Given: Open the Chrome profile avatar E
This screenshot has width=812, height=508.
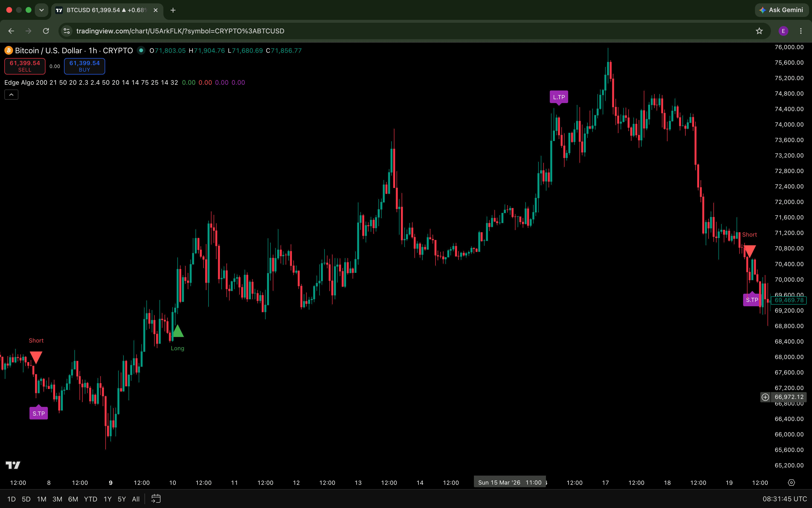Looking at the screenshot, I should pos(783,31).
